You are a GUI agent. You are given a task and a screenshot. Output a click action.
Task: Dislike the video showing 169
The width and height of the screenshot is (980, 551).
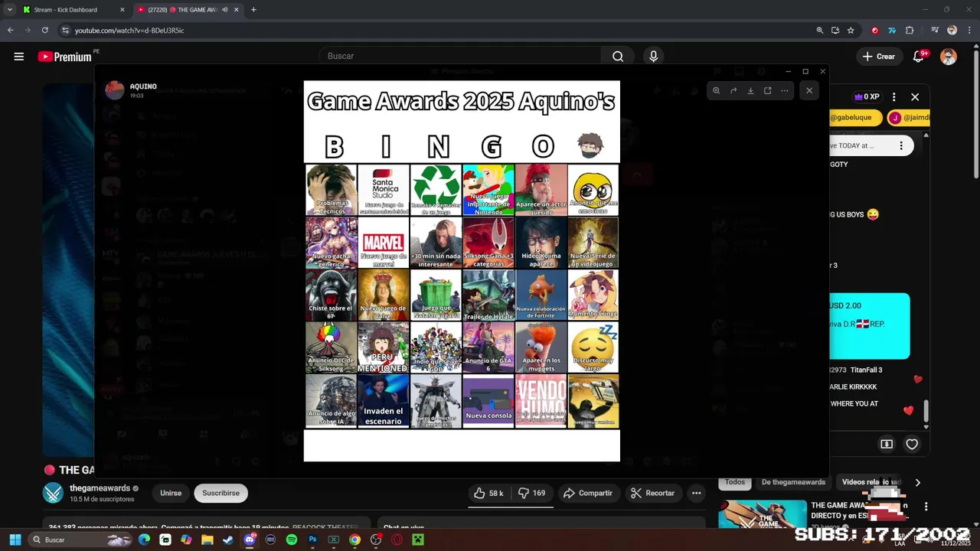click(x=531, y=493)
